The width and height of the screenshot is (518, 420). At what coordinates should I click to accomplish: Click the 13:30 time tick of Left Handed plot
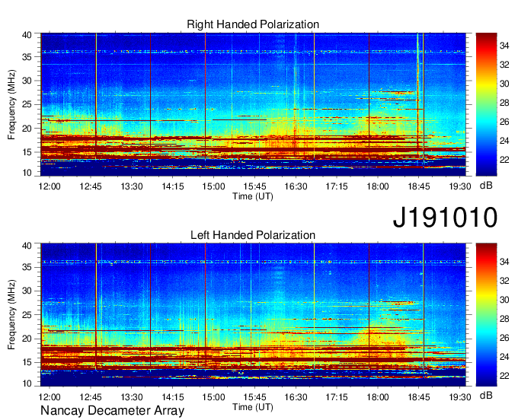(132, 397)
